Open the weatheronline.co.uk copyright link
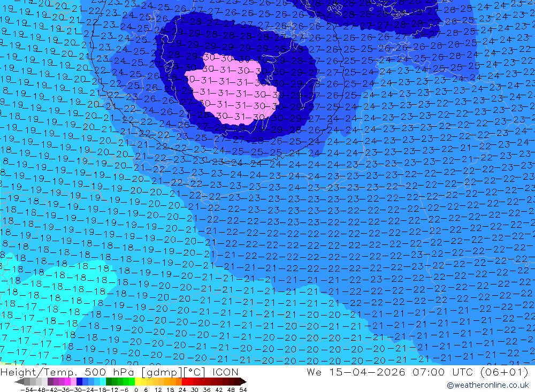This screenshot has height=392, width=535. click(x=487, y=385)
